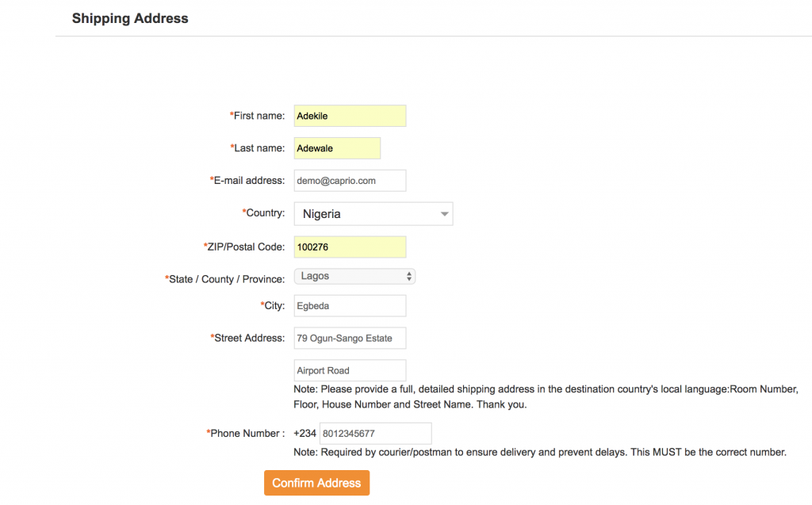Click the note about detailed shipping address
The height and width of the screenshot is (505, 812).
[546, 396]
